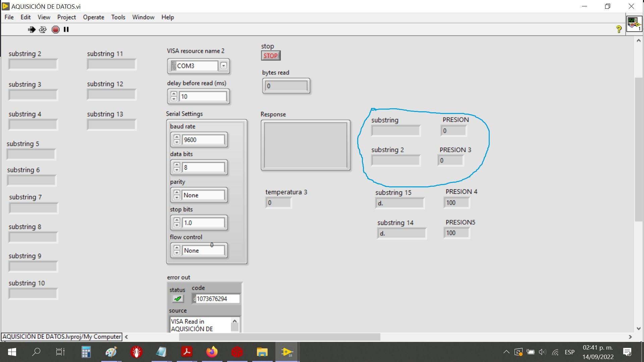Select Run Continuously on the toolbar
This screenshot has height=362, width=644.
tap(43, 29)
